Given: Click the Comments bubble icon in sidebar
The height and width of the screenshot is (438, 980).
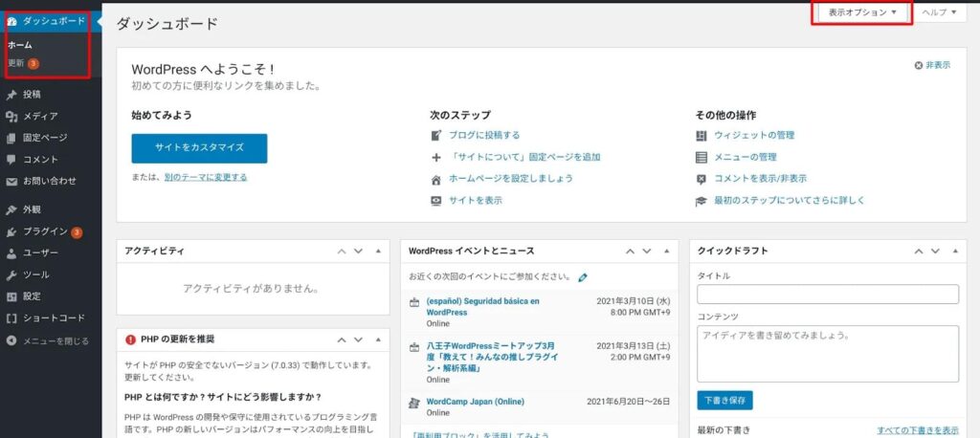Looking at the screenshot, I should [11, 160].
